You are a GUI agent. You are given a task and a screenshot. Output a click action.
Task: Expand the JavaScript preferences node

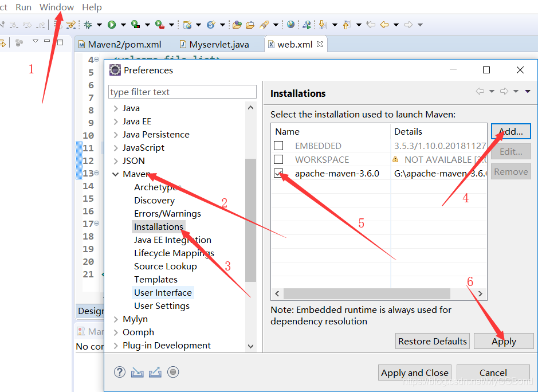pos(116,148)
